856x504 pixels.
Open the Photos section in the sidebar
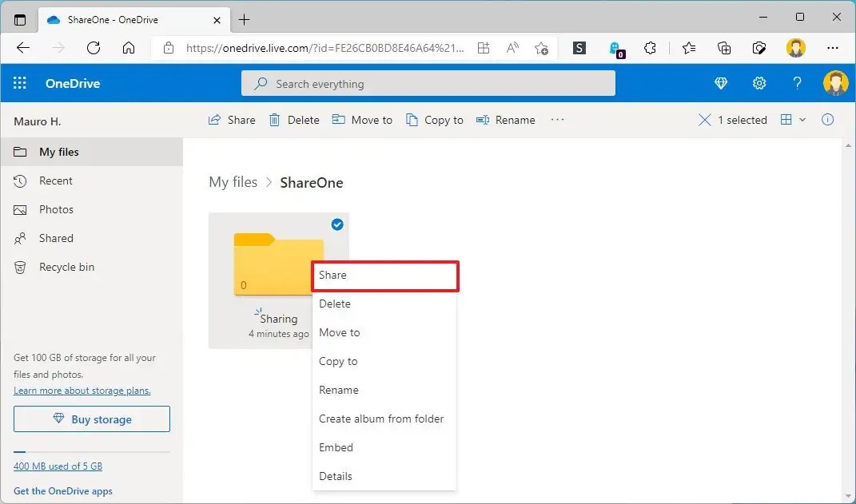pyautogui.click(x=55, y=209)
